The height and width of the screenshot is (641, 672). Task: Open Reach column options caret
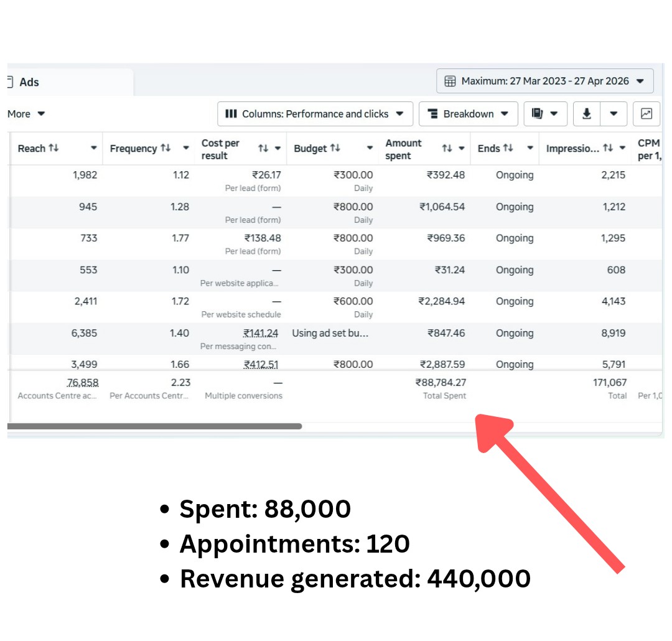point(94,148)
